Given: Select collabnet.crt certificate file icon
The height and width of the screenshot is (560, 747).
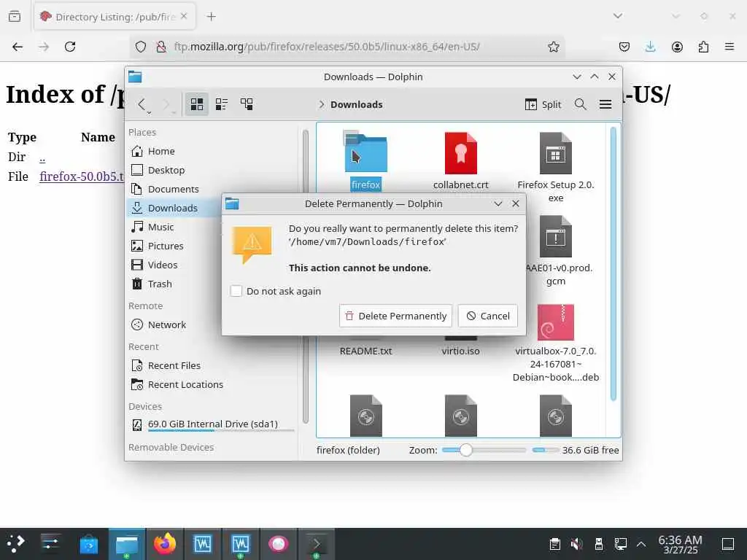Looking at the screenshot, I should (461, 153).
